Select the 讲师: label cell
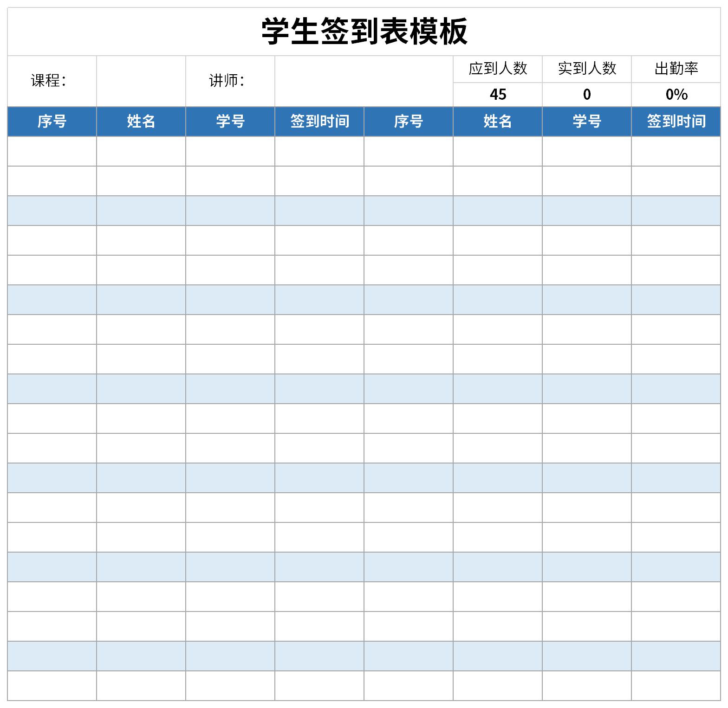The image size is (728, 708). (230, 81)
